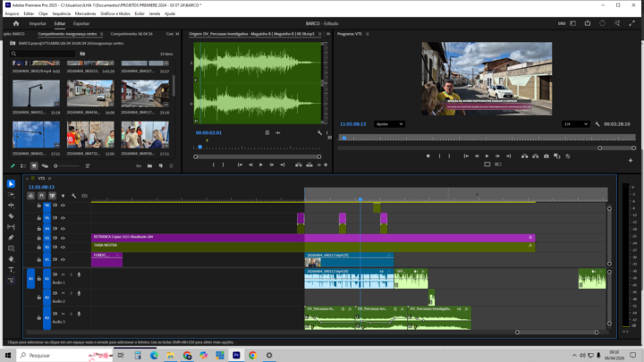Toggle the lock on track V1
Screen dimensions: 644x362
tap(38, 260)
